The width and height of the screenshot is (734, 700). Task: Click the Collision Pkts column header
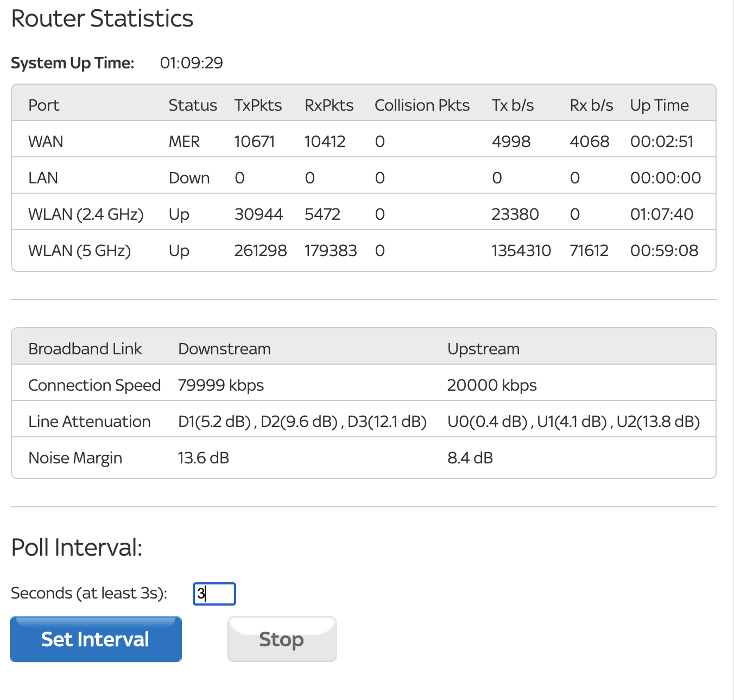[422, 105]
